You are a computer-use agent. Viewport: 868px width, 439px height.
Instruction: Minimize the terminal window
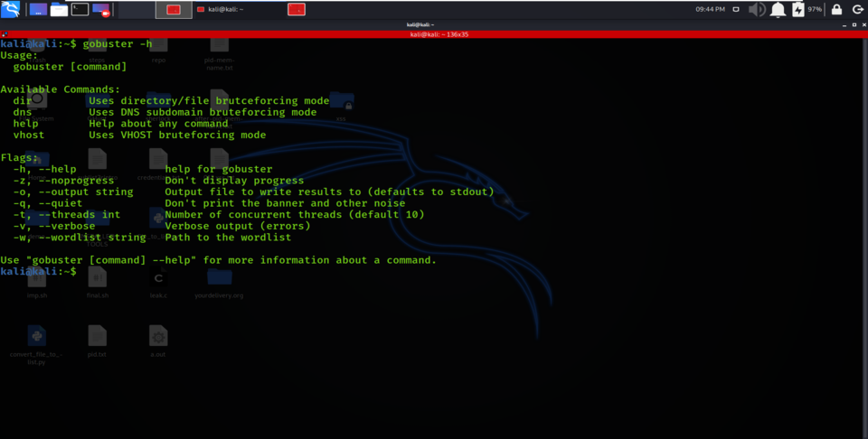click(x=844, y=25)
